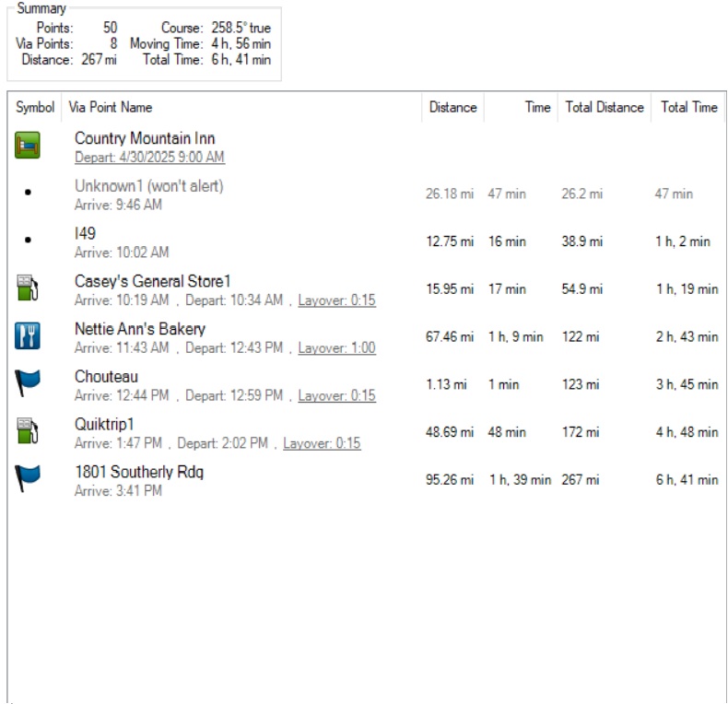
Task: Click the 54.9 mi total distance cell
Action: pyautogui.click(x=581, y=288)
